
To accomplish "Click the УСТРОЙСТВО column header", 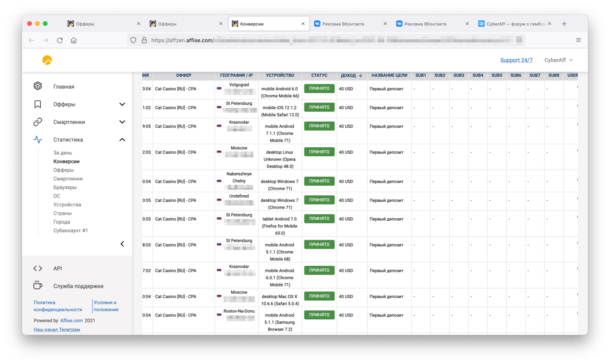I will coord(280,75).
